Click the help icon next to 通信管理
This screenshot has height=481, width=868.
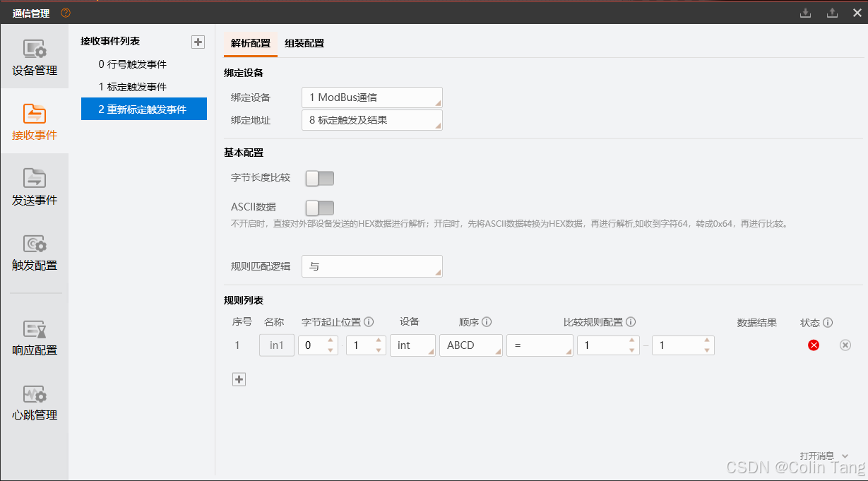64,12
